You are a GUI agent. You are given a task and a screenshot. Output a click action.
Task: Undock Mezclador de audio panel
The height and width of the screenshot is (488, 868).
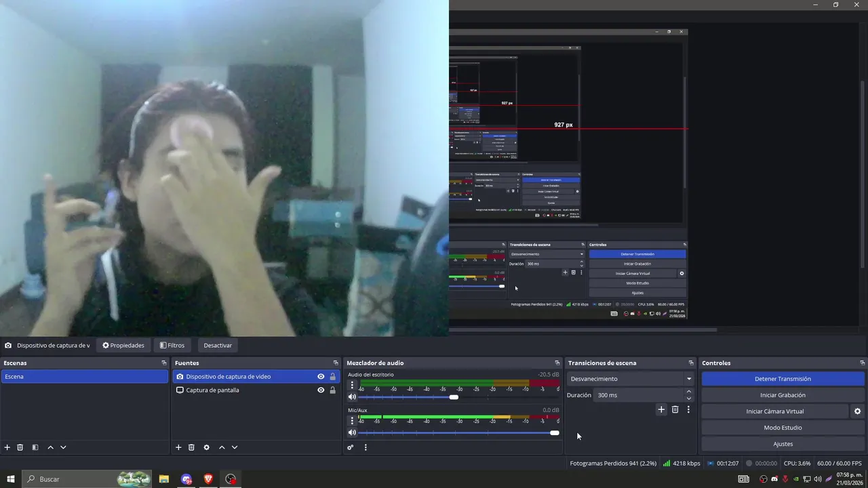[557, 363]
